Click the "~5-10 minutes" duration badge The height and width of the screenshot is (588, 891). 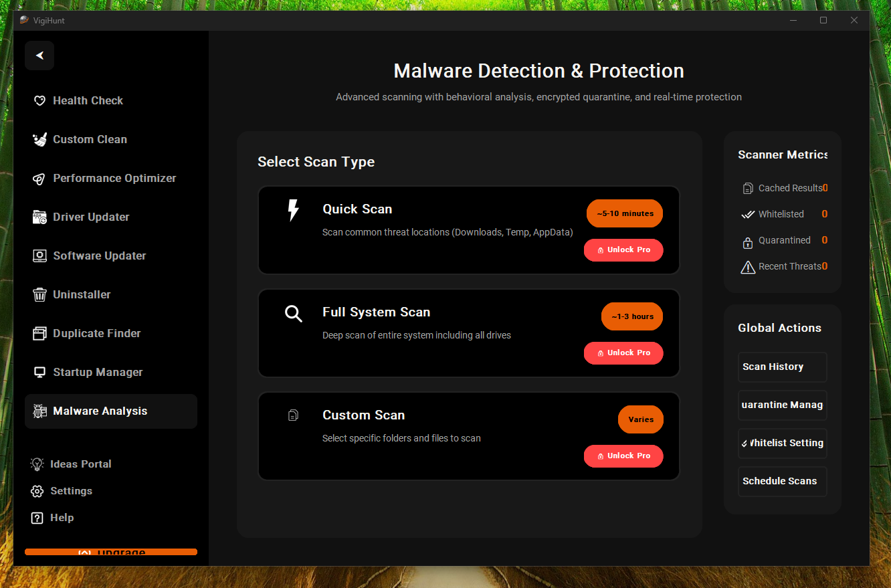click(625, 213)
